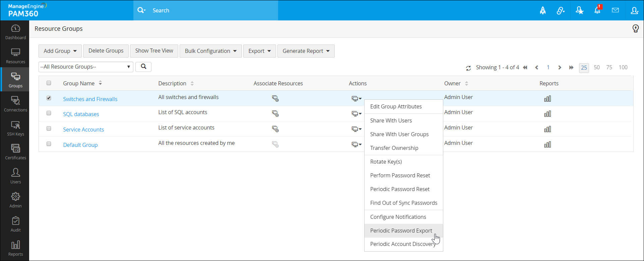Click the search magnifier button below toolbar
This screenshot has width=644, height=261.
coord(143,67)
